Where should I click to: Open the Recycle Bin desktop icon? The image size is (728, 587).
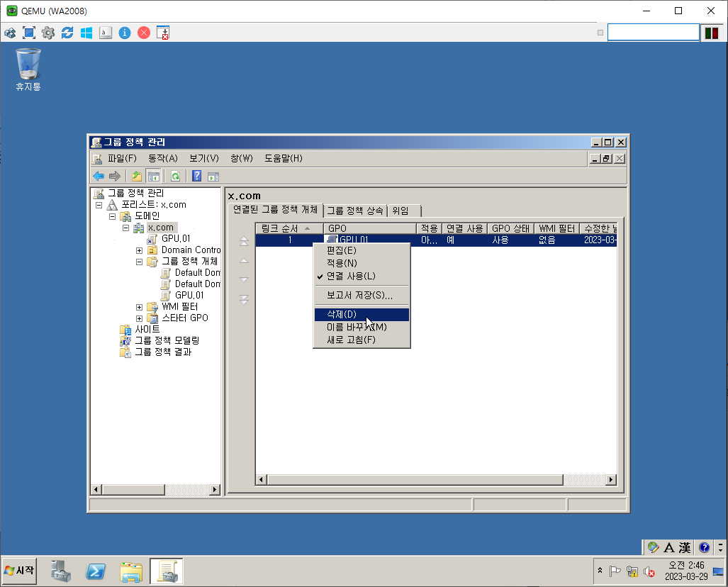(28, 69)
